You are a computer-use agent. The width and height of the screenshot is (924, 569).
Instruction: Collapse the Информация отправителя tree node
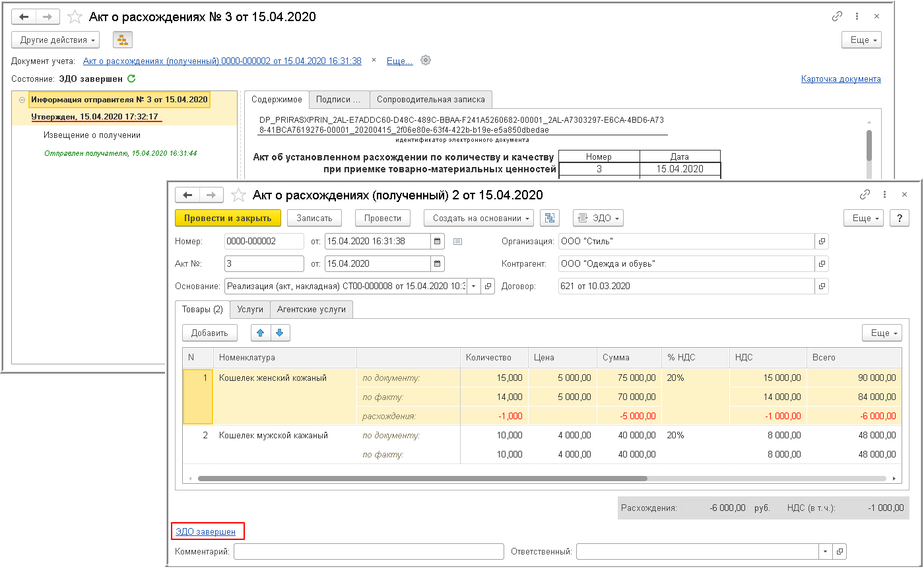point(22,100)
